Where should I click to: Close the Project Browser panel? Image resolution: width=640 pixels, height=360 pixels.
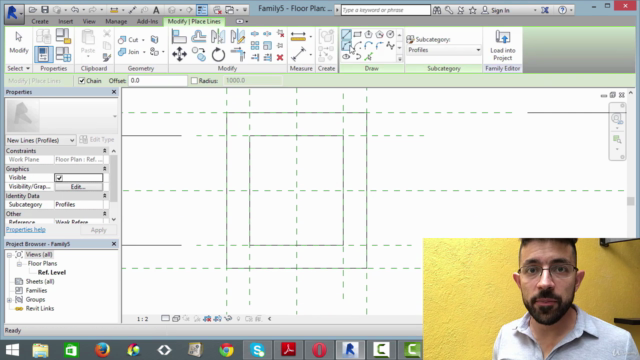(x=114, y=244)
